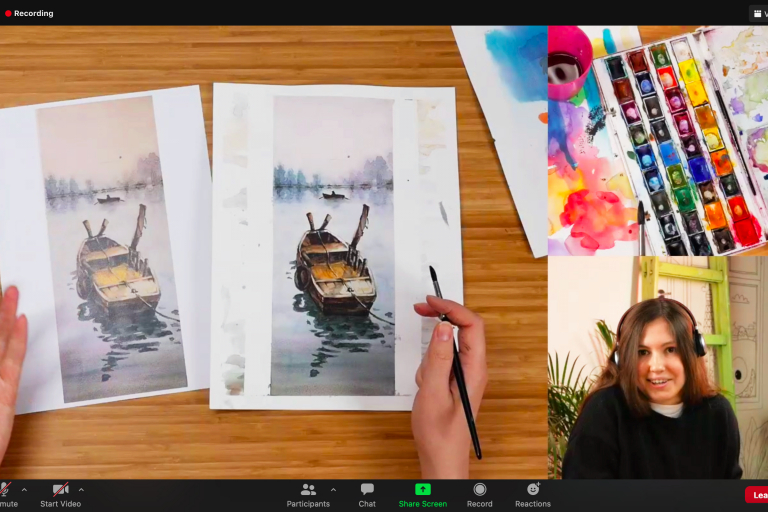The width and height of the screenshot is (768, 512).
Task: Click the watercolor palette camera feed
Action: [x=657, y=140]
